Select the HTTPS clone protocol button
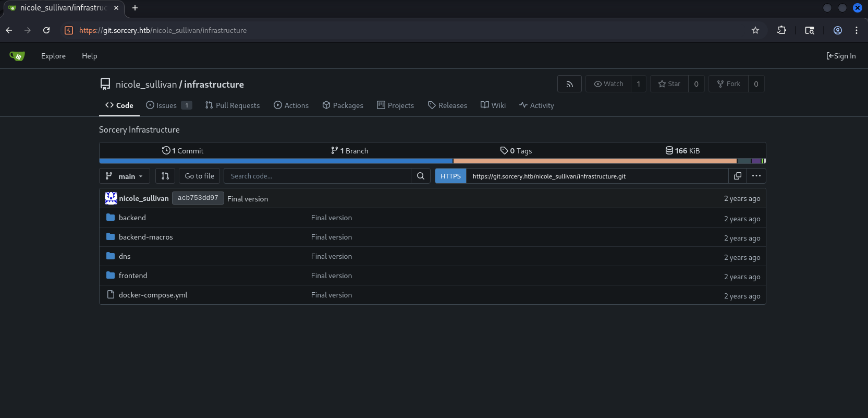Image resolution: width=868 pixels, height=418 pixels. tap(450, 176)
